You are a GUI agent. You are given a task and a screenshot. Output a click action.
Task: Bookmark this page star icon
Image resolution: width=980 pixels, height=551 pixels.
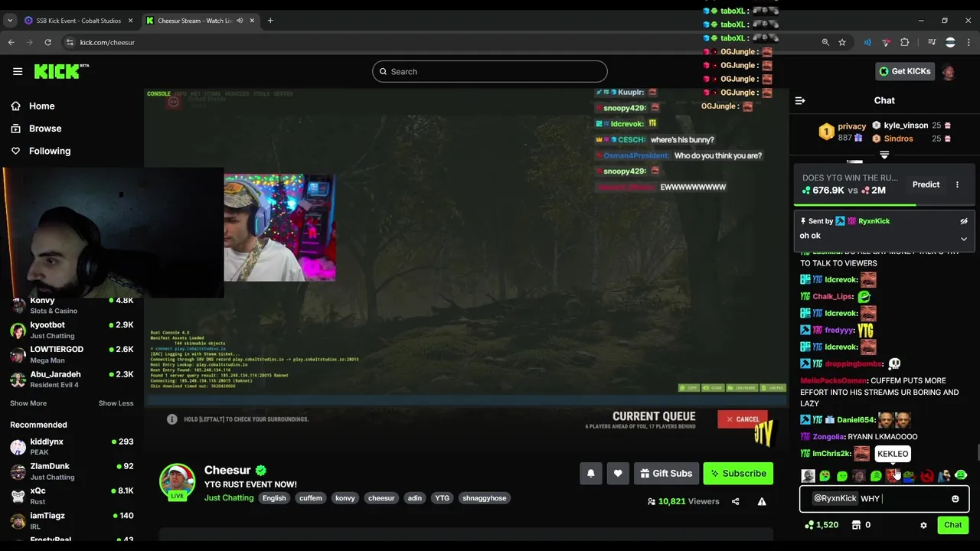point(842,42)
